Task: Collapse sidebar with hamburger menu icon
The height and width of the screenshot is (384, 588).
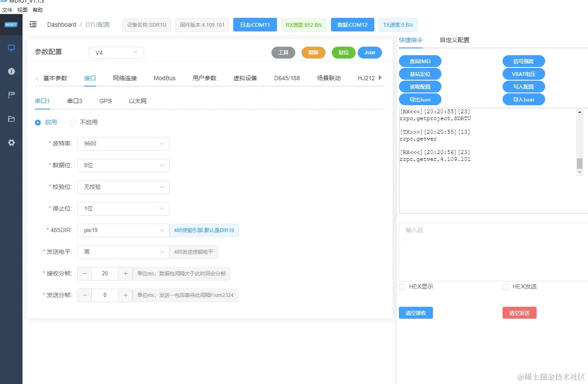Action: [33, 25]
